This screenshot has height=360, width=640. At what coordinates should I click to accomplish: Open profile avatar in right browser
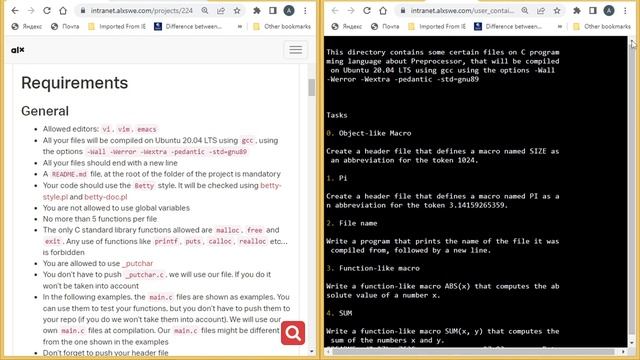click(x=609, y=11)
